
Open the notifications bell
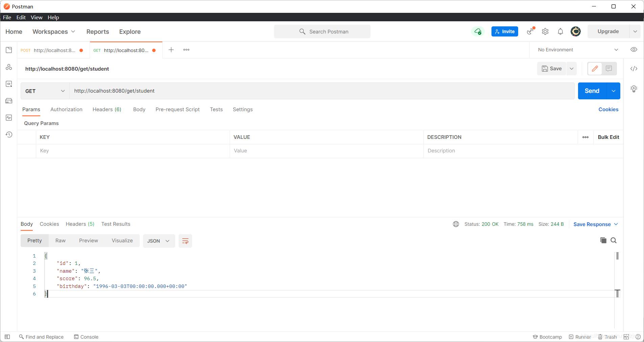560,31
